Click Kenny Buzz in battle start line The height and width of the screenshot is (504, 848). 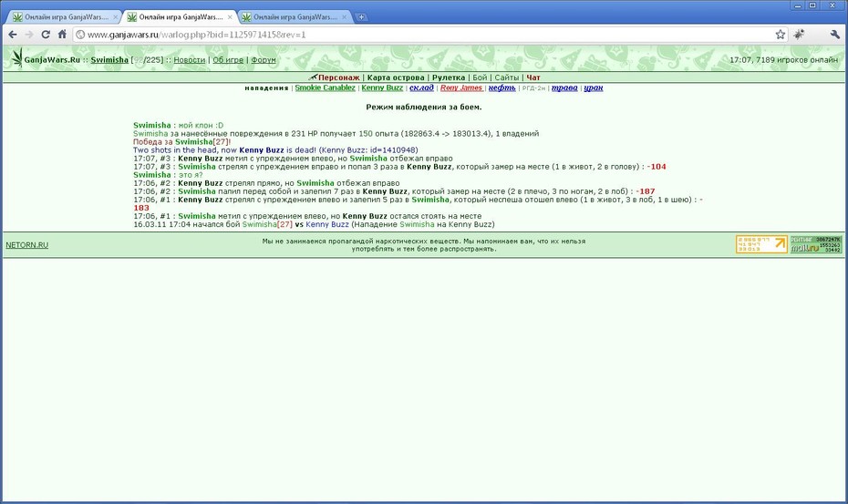tap(327, 224)
